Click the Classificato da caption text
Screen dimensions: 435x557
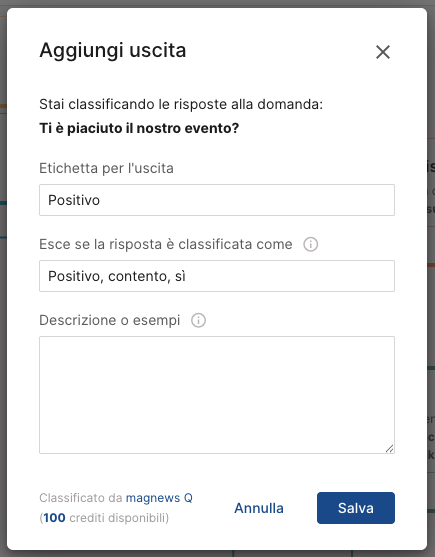pos(81,498)
